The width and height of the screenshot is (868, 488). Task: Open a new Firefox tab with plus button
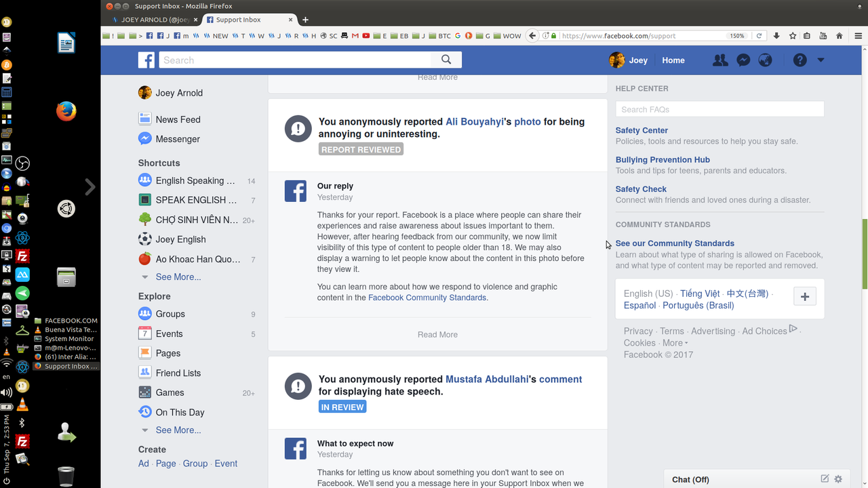click(305, 20)
